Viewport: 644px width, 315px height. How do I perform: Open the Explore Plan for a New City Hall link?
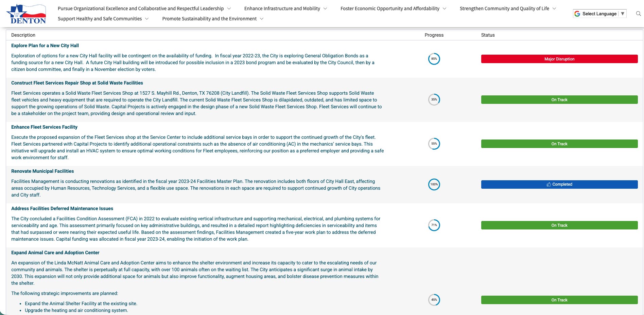pos(45,45)
